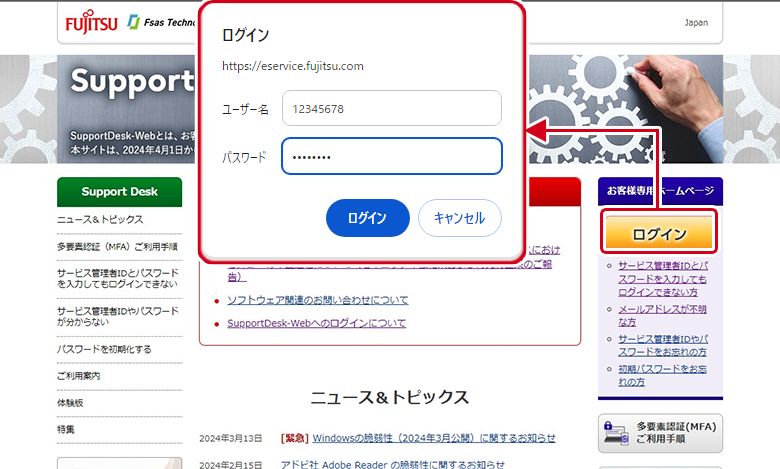
Task: Click the 2024年2月15日 news date
Action: point(230,465)
